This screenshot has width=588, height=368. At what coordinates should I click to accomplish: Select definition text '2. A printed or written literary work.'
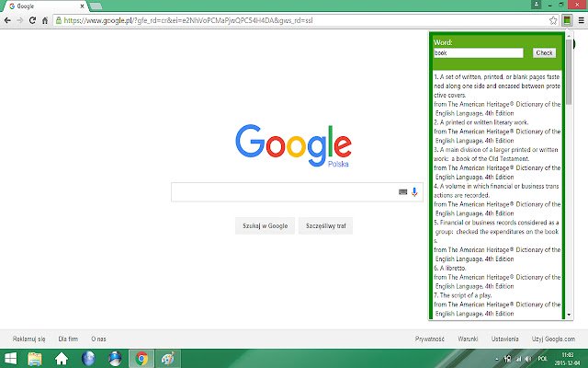[x=481, y=122]
